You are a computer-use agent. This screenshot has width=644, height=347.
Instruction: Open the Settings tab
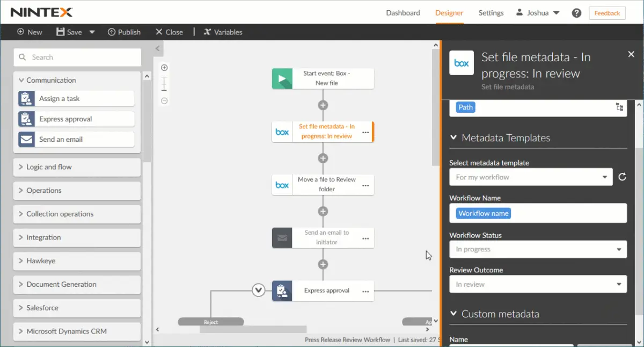pyautogui.click(x=491, y=13)
